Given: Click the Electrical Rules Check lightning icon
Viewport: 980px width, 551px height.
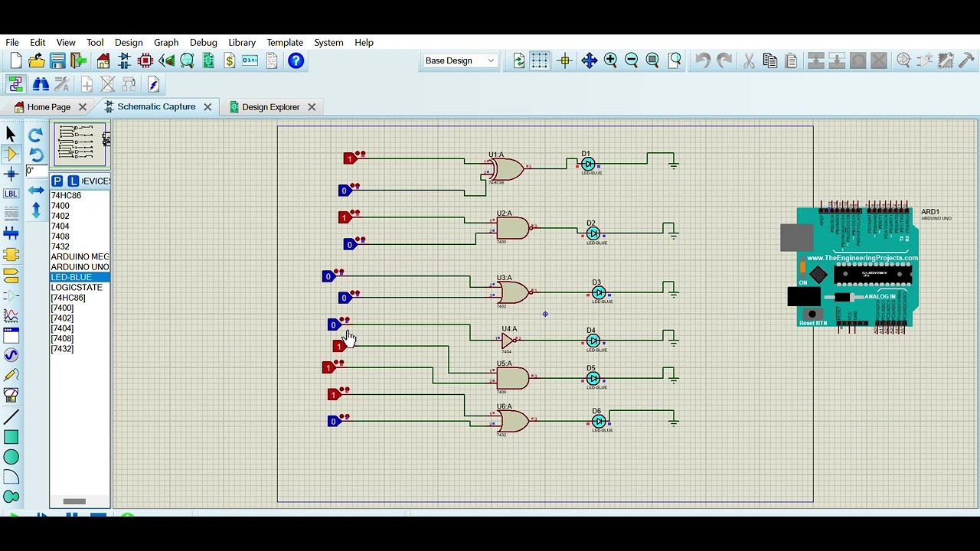Looking at the screenshot, I should tap(153, 84).
